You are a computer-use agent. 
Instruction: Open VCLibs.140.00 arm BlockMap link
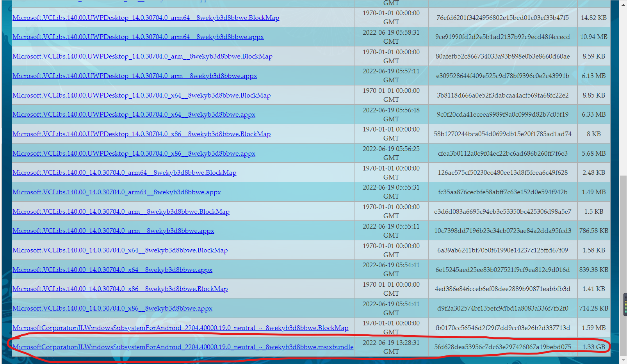121,211
